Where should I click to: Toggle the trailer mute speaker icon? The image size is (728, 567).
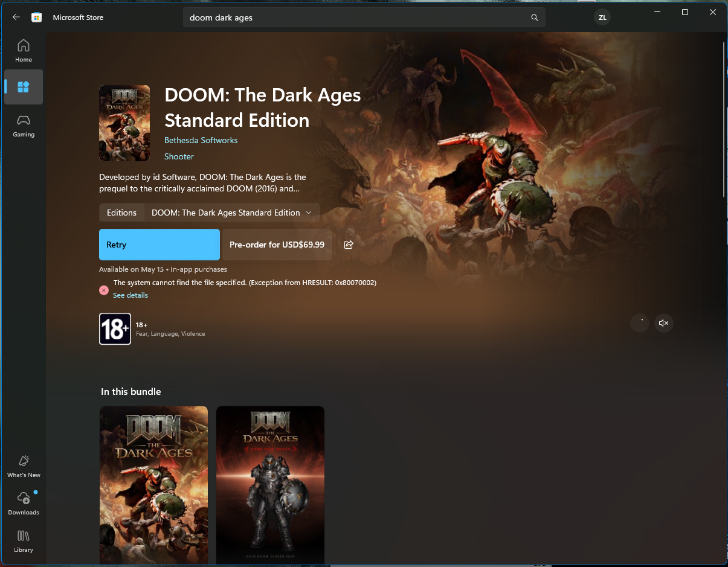click(x=663, y=323)
